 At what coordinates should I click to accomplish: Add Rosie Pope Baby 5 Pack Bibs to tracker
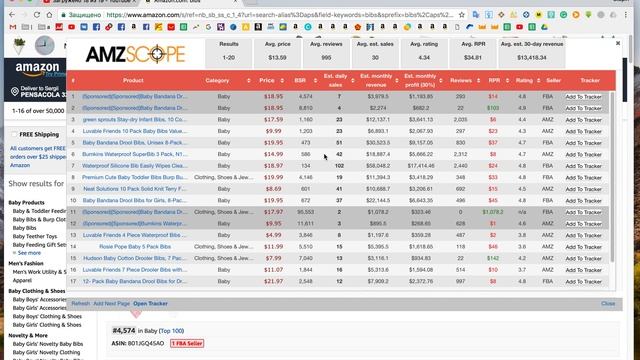pyautogui.click(x=584, y=247)
